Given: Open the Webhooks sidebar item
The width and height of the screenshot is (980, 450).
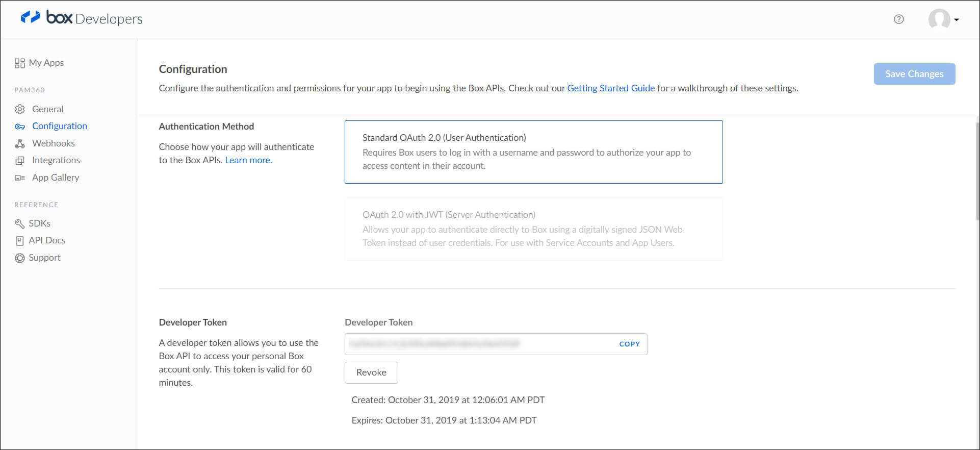Looking at the screenshot, I should 53,143.
